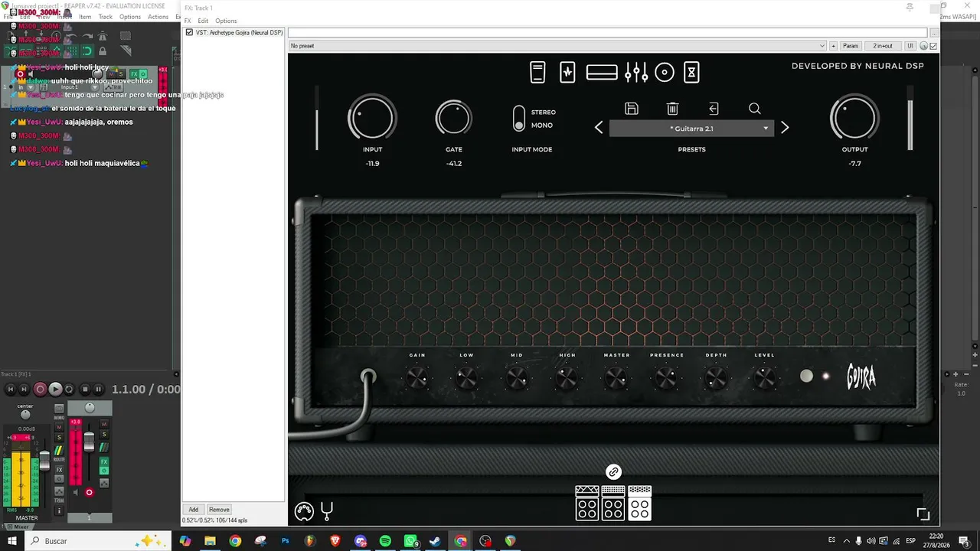The width and height of the screenshot is (980, 551).
Task: Open the Track menu in REAPER
Action: (106, 17)
